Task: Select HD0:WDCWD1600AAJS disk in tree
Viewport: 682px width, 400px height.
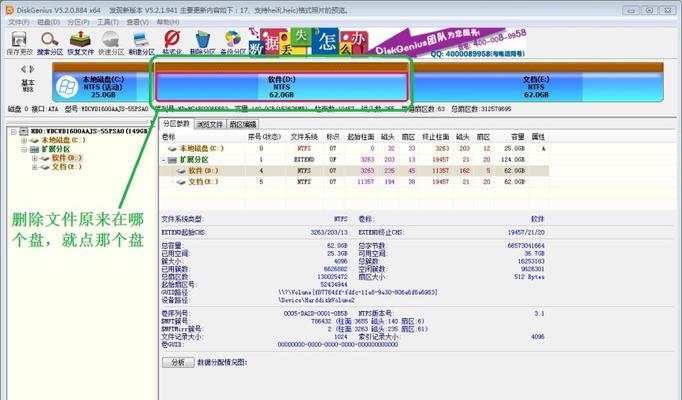Action: pyautogui.click(x=89, y=131)
